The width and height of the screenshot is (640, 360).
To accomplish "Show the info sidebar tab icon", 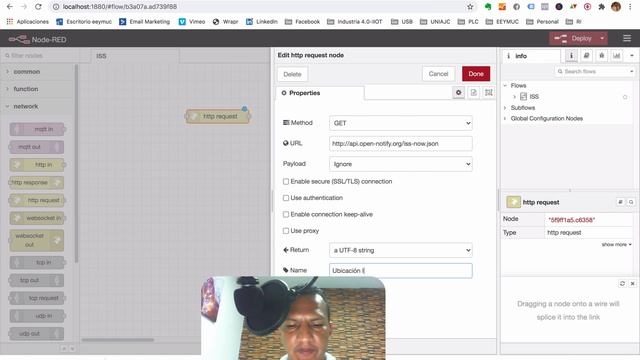I will (x=571, y=56).
